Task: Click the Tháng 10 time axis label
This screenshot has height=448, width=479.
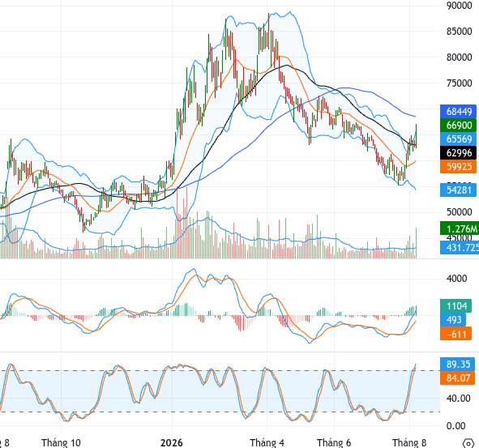Action: [61, 442]
